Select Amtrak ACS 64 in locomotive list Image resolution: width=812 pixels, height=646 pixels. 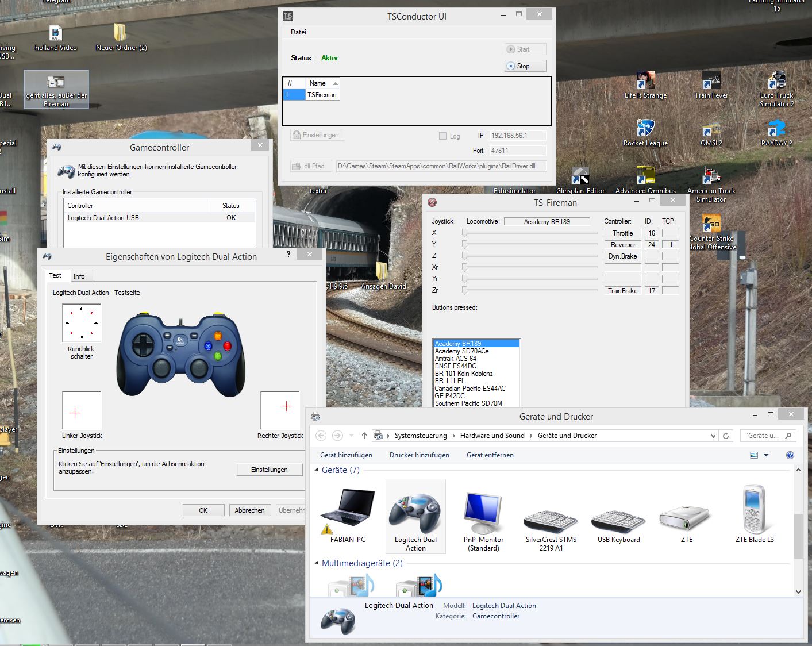456,359
